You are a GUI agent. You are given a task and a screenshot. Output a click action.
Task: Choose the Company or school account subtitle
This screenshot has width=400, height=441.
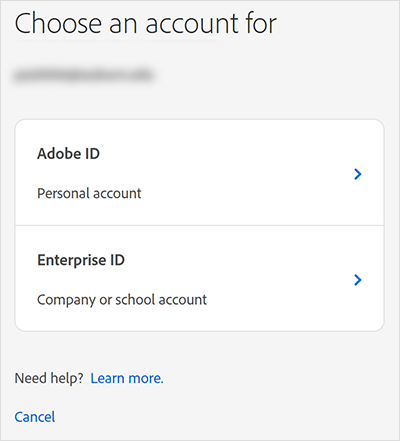122,300
